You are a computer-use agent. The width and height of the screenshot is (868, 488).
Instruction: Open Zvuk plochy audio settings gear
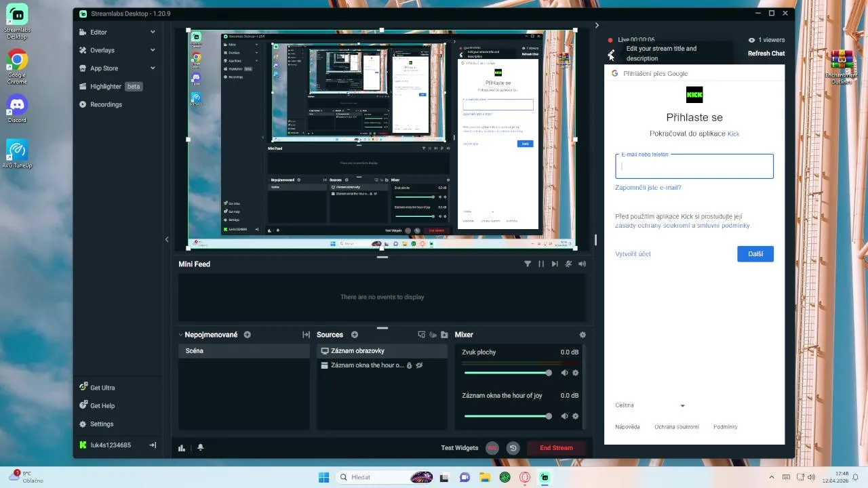click(x=576, y=373)
